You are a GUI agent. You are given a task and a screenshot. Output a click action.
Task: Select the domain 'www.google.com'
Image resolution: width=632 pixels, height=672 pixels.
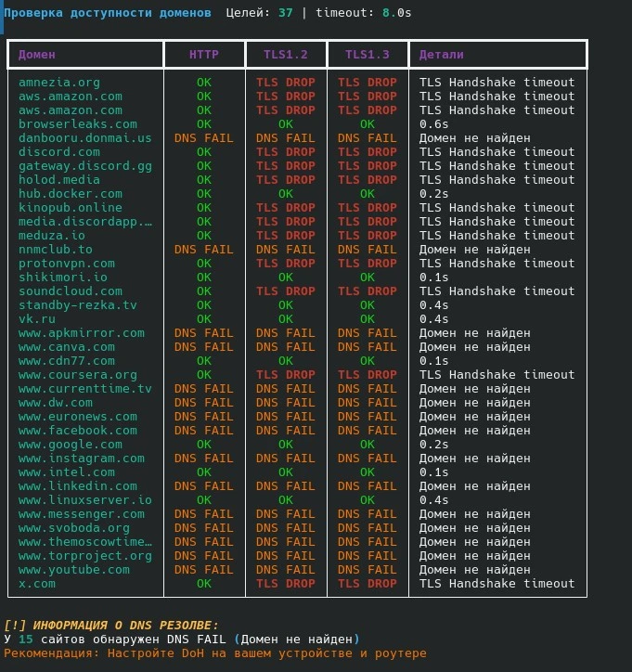pyautogui.click(x=71, y=445)
